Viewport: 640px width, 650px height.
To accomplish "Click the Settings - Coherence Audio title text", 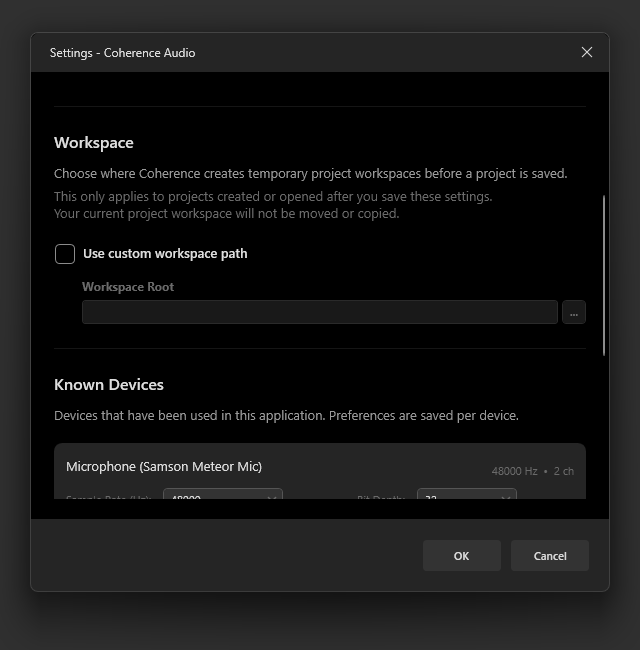I will (x=122, y=53).
